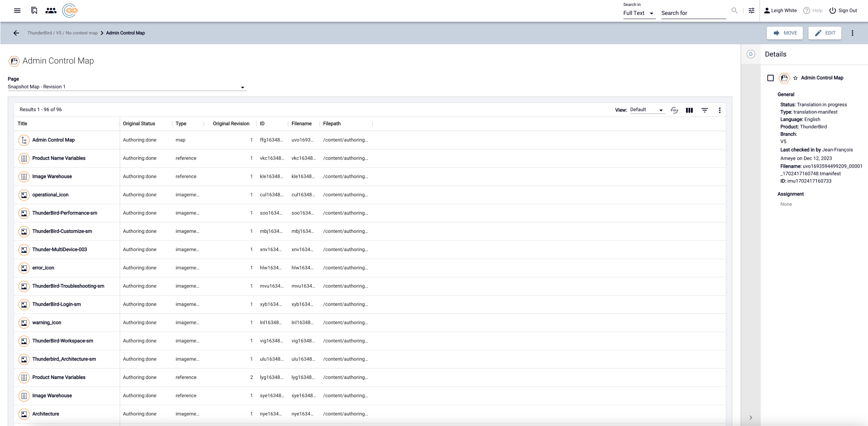Open the results table kebab menu
The width and height of the screenshot is (868, 426).
coord(719,110)
